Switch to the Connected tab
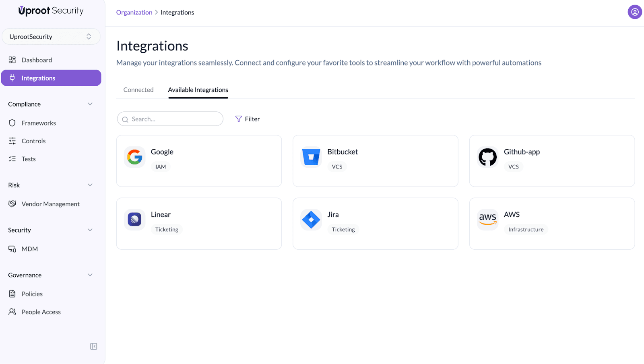The height and width of the screenshot is (364, 644). [138, 90]
